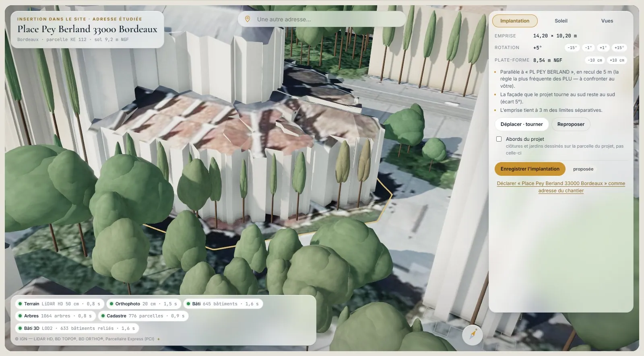Click the Terrain LiDAR HD layer chip

(x=59, y=304)
